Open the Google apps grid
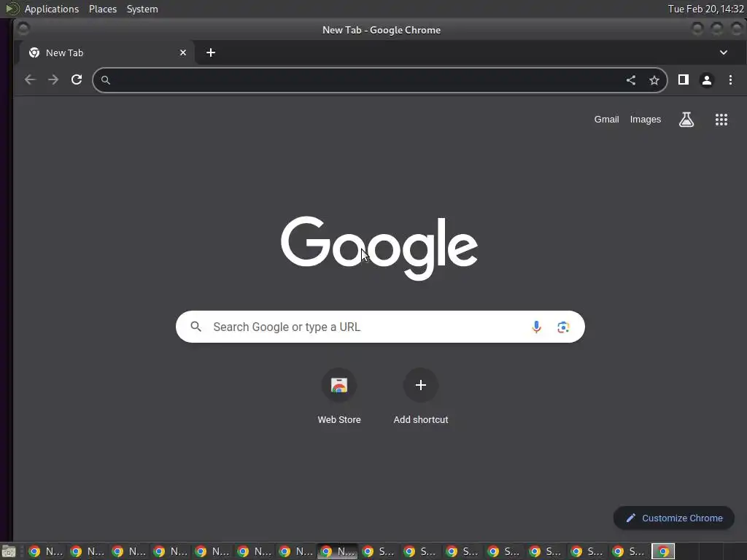The height and width of the screenshot is (560, 747). pyautogui.click(x=721, y=120)
